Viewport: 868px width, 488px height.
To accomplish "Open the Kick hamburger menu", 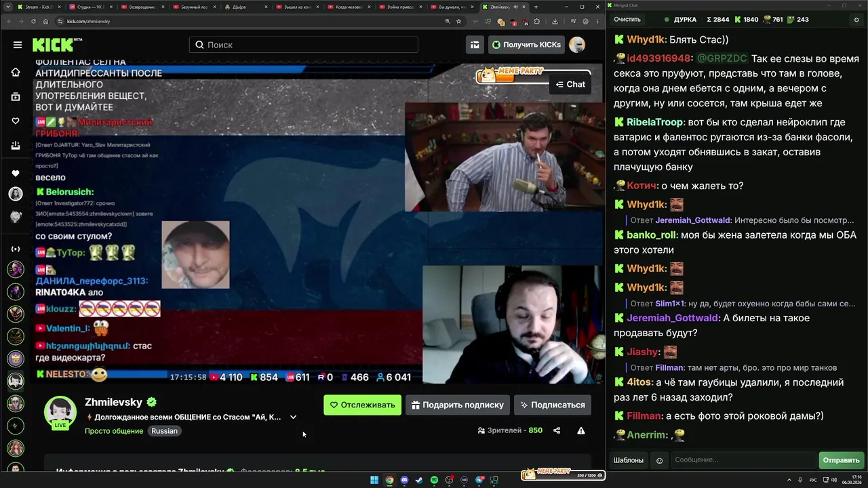I will pyautogui.click(x=18, y=45).
